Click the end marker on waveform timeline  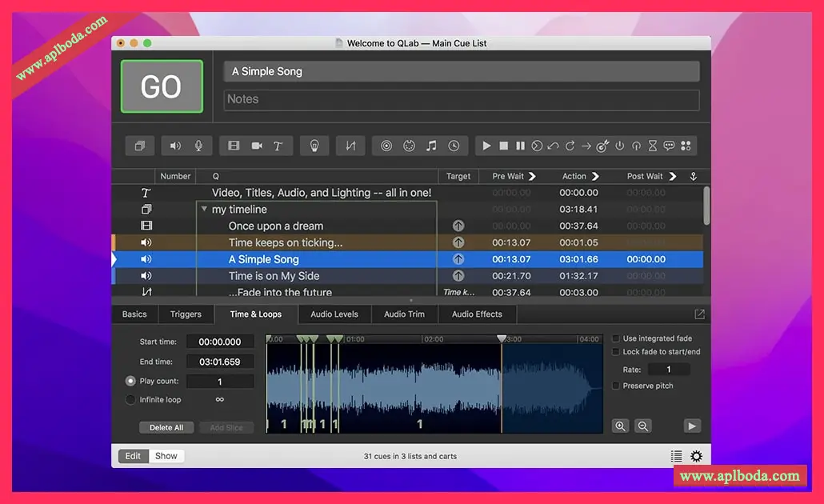pos(502,339)
